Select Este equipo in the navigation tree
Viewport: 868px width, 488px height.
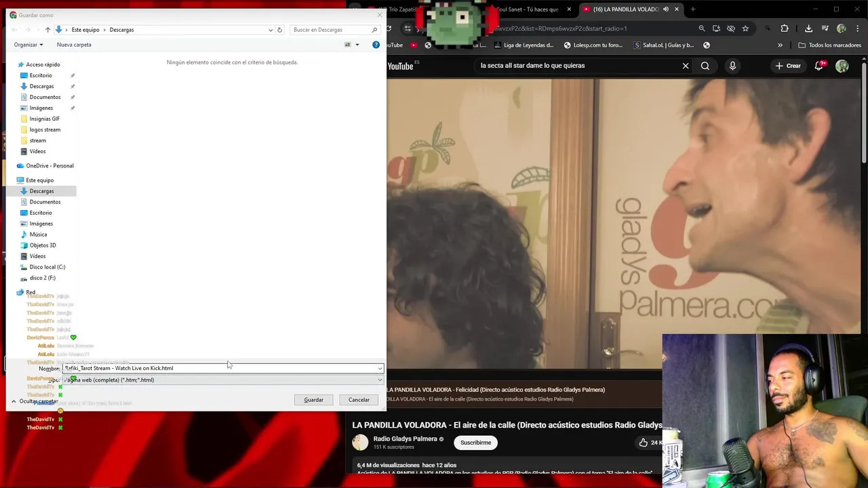39,180
